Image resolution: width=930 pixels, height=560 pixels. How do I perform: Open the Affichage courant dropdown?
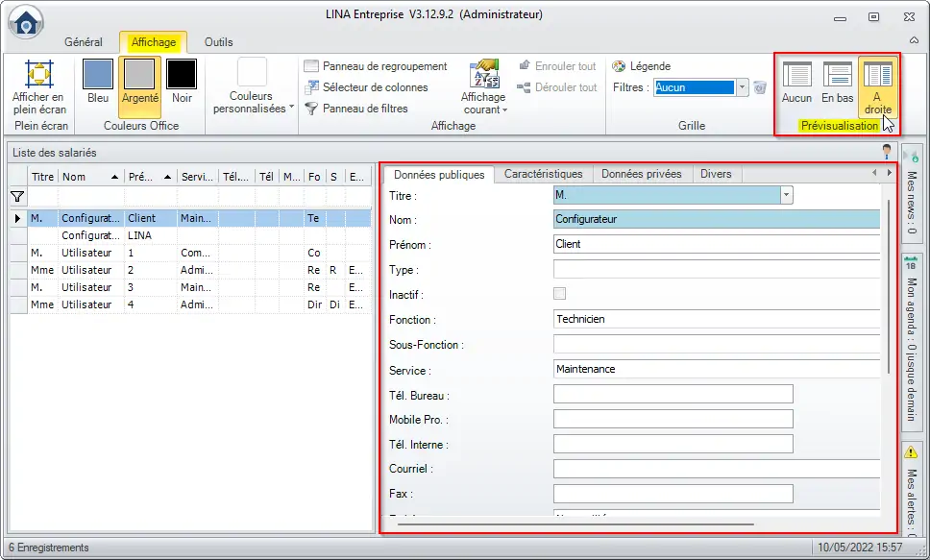point(484,86)
